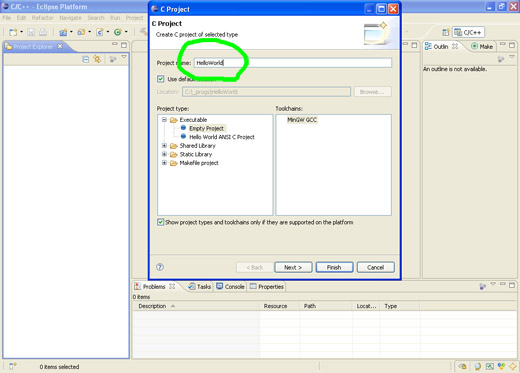The image size is (520, 373).
Task: Open dropdown beside New C/C++ Project icon
Action: (71, 32)
